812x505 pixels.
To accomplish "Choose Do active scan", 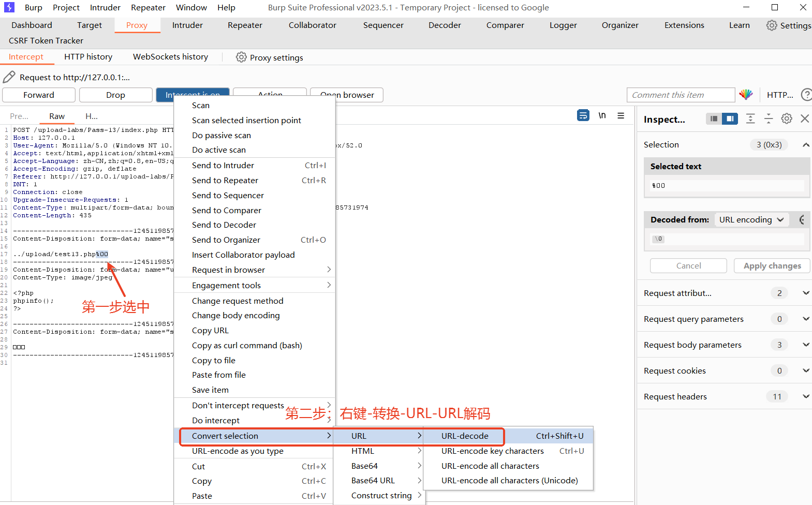I will pos(255,150).
